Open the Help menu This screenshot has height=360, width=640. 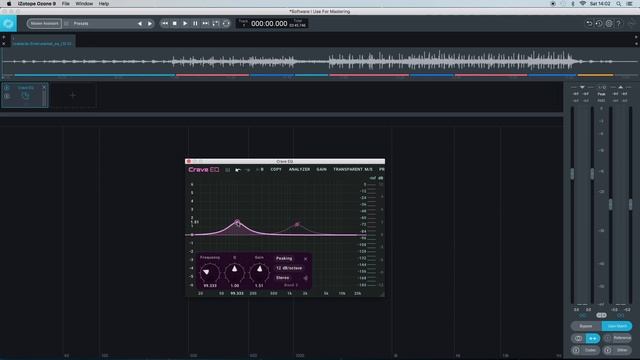pos(104,4)
